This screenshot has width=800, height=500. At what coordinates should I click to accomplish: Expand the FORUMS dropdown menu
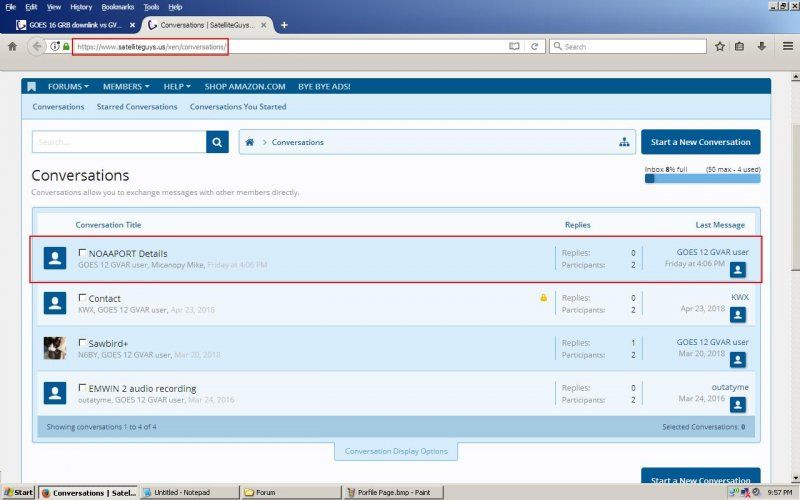coord(68,87)
